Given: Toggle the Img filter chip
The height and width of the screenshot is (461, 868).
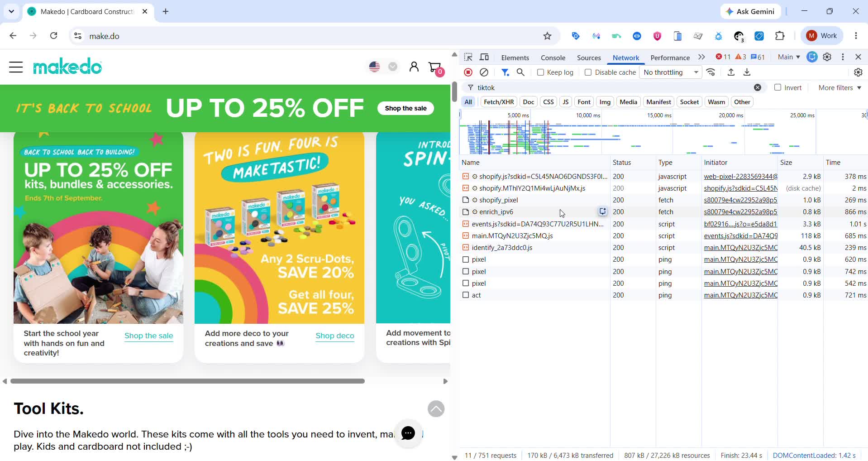Looking at the screenshot, I should tap(605, 102).
